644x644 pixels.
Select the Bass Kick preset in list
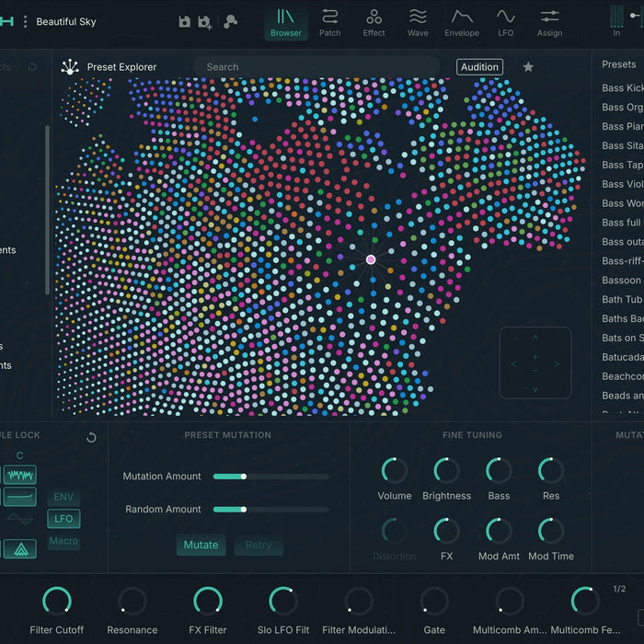click(x=623, y=88)
